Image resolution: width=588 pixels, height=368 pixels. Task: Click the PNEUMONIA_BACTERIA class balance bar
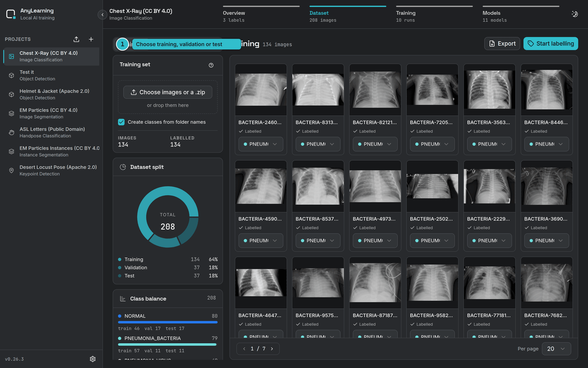(x=167, y=344)
